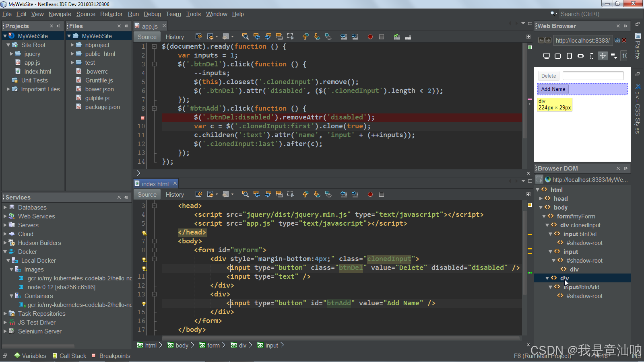Screen dimensions: 644x362
Task: Expand nbproject folder in Files panel
Action: (72, 45)
